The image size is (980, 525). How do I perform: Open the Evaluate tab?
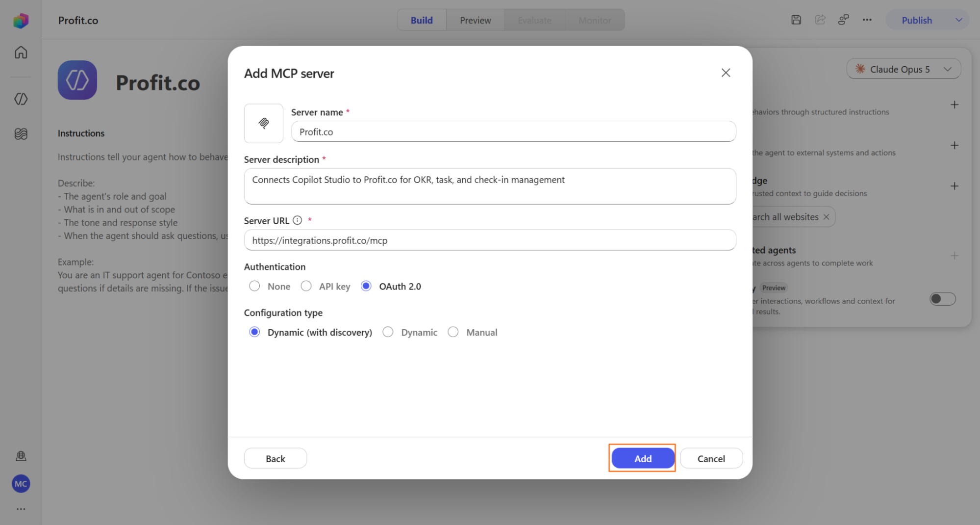[534, 20]
